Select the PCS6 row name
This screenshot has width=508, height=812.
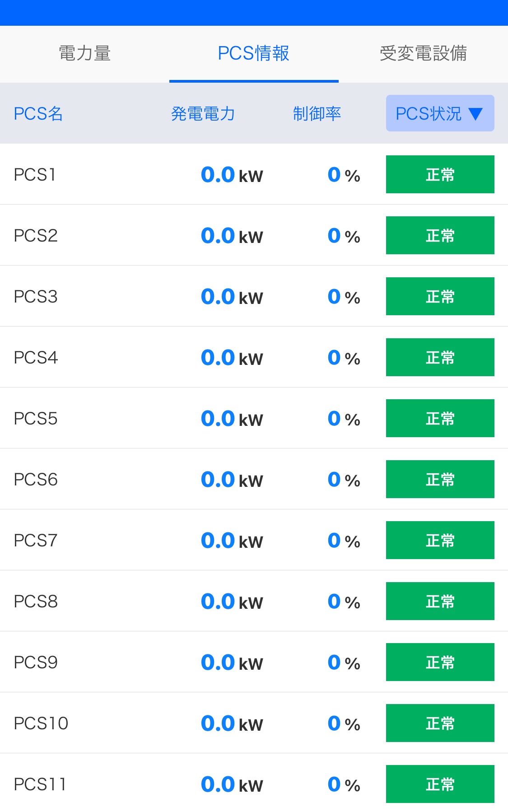(36, 480)
